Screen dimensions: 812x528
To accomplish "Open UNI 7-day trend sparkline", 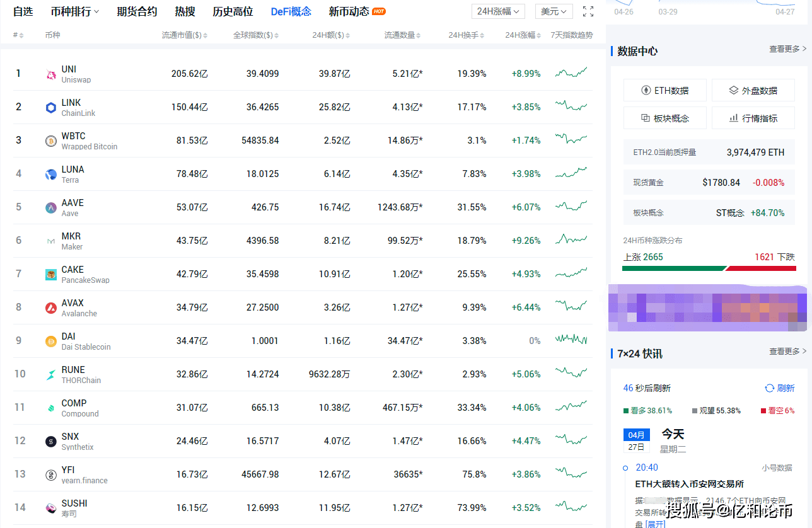I will [x=571, y=73].
